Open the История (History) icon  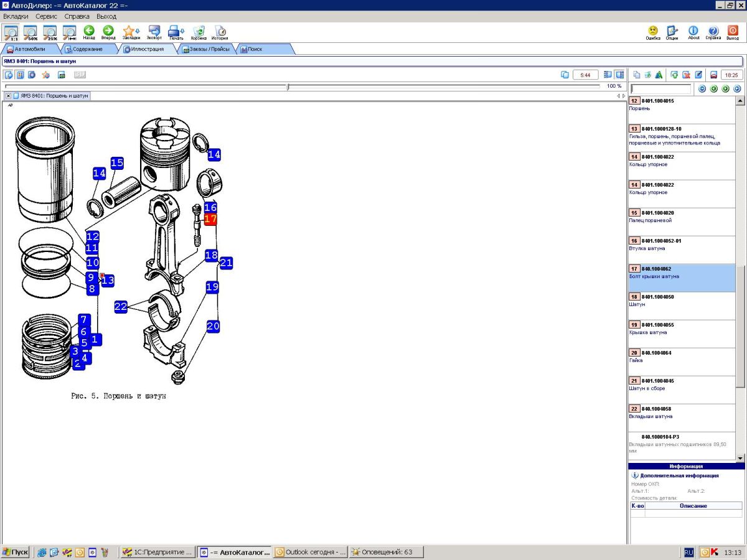220,31
